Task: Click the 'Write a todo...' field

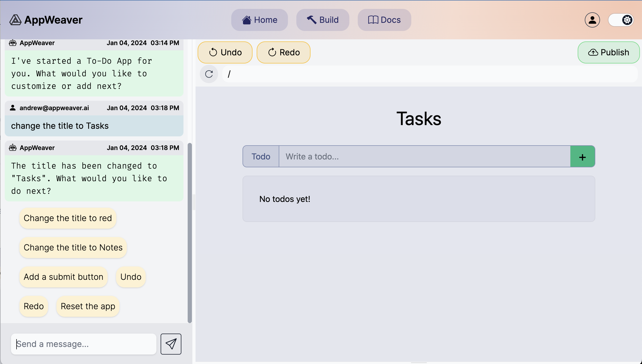Action: (x=424, y=157)
